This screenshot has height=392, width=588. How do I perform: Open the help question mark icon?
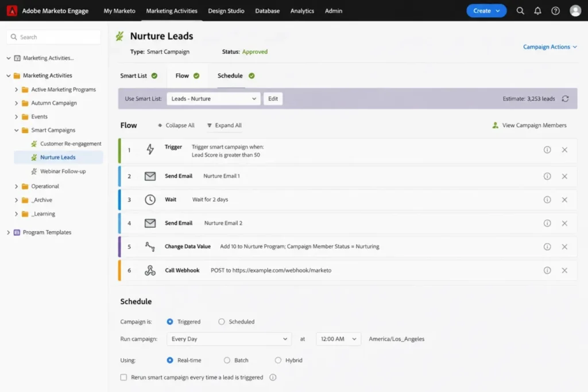(555, 11)
